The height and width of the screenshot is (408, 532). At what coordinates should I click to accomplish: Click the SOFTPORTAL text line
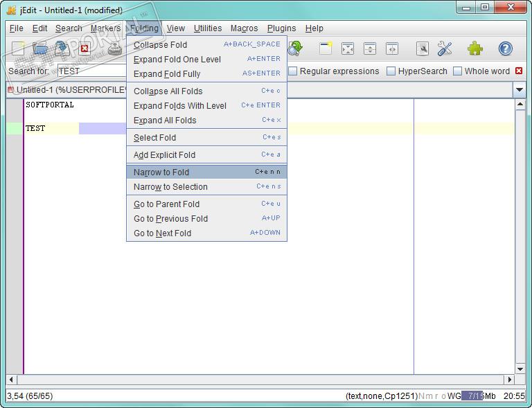pyautogui.click(x=50, y=105)
